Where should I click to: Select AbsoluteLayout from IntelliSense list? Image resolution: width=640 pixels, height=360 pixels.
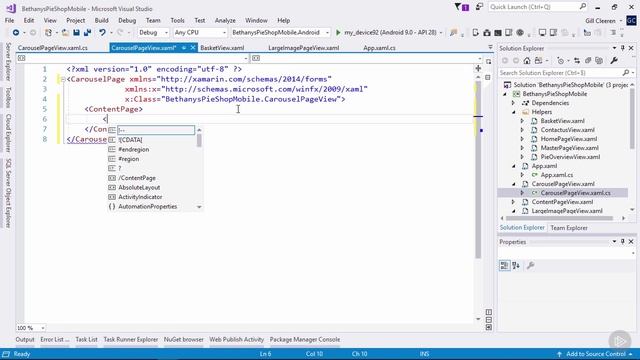point(139,187)
